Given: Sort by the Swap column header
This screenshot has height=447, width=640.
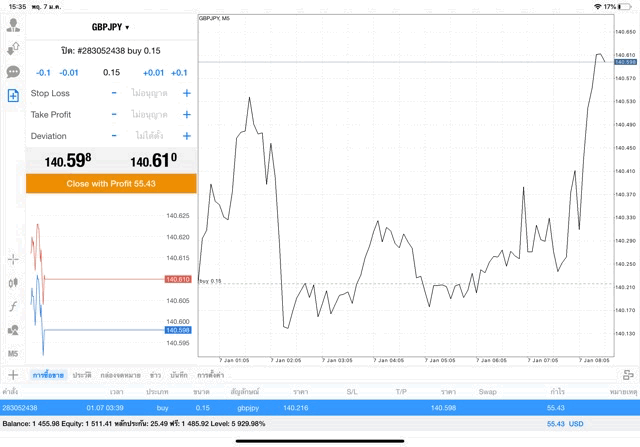Looking at the screenshot, I should (487, 391).
